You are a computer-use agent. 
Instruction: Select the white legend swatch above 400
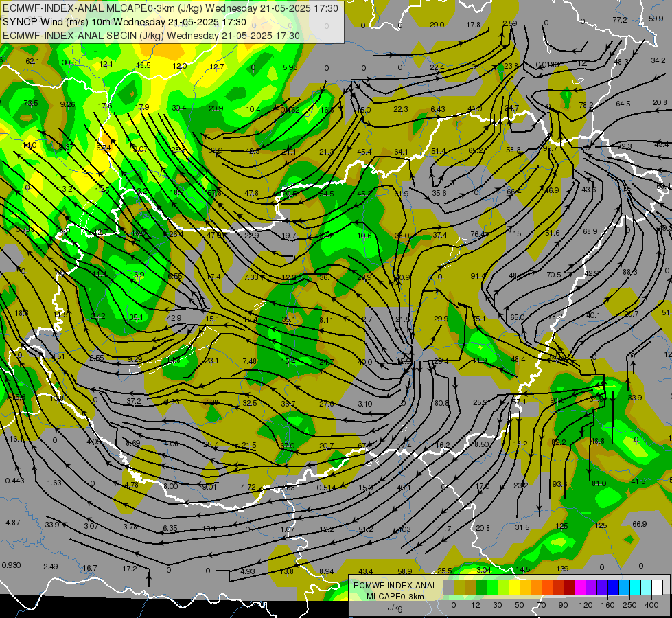pyautogui.click(x=658, y=587)
